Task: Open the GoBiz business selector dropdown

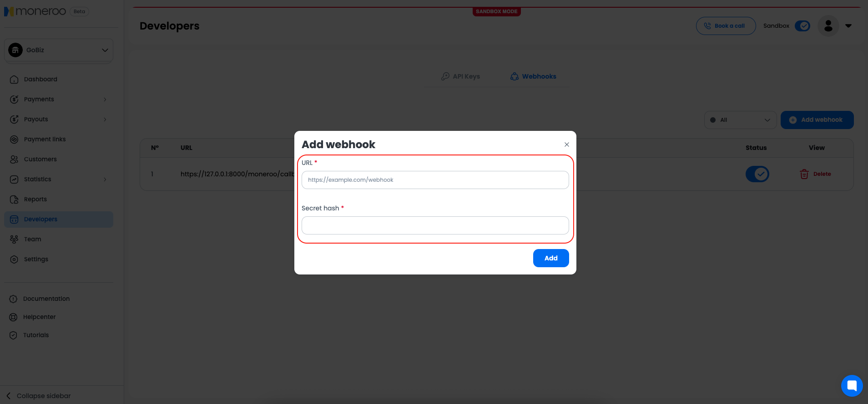Action: click(59, 50)
